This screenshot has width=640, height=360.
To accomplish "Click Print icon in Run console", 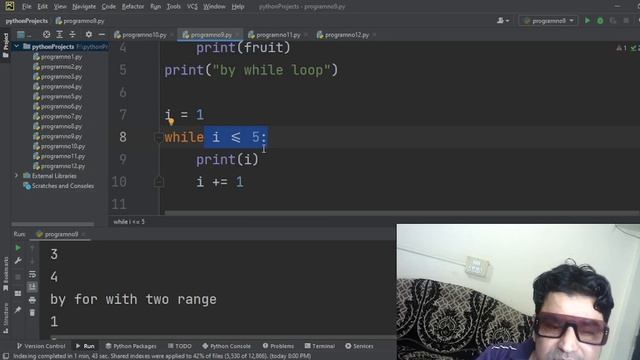I will click(x=32, y=300).
